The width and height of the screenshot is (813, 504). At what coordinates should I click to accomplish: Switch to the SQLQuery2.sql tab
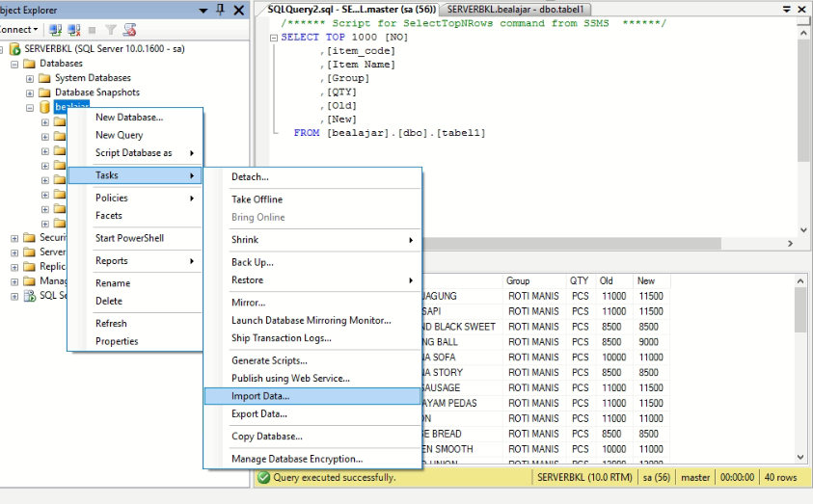click(x=350, y=10)
